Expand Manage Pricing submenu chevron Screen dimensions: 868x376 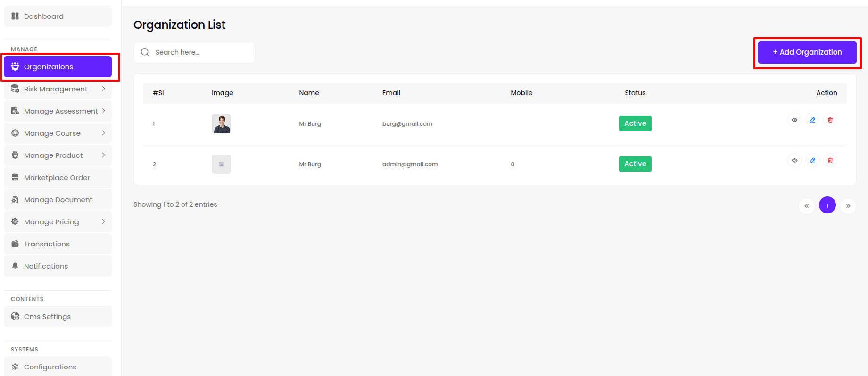[x=103, y=222]
